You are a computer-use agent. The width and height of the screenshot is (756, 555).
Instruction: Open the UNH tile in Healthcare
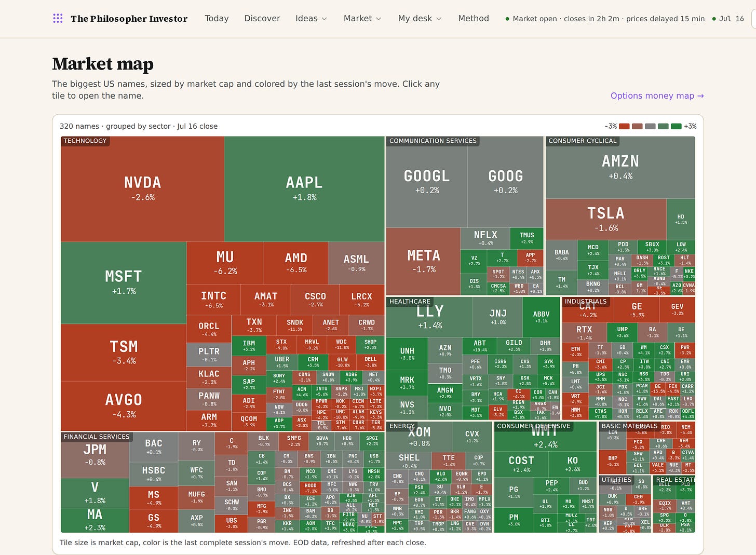pyautogui.click(x=407, y=354)
